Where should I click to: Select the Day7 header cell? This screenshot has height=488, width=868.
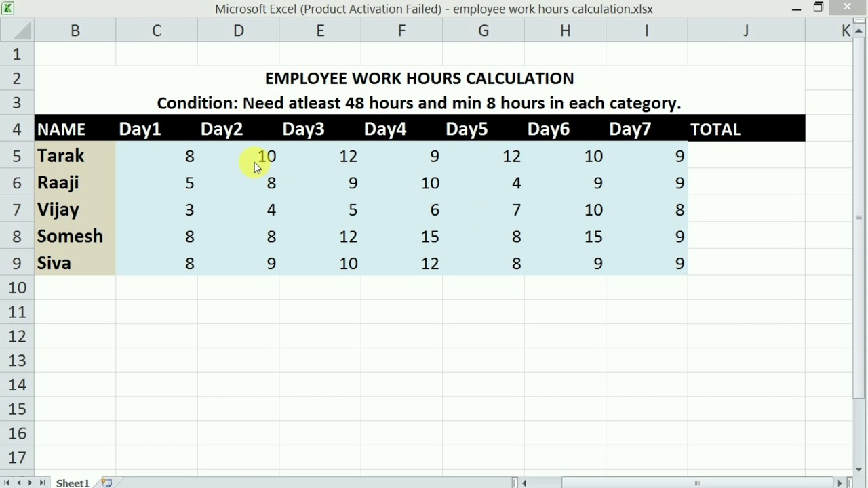[x=647, y=129]
